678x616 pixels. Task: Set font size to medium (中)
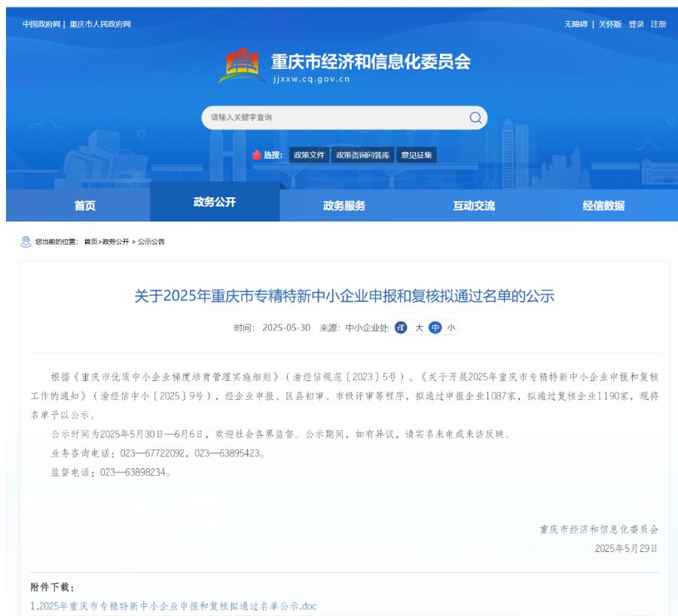coord(435,328)
